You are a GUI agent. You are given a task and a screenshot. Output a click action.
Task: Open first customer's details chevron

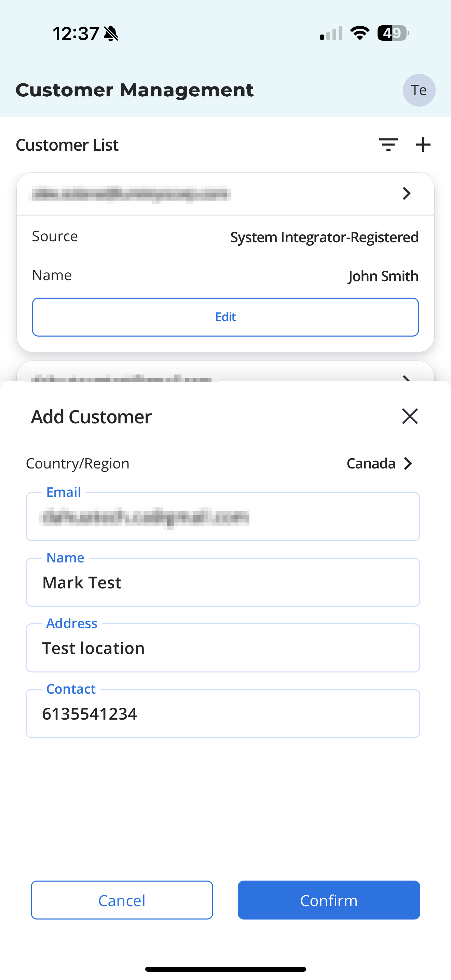click(406, 194)
